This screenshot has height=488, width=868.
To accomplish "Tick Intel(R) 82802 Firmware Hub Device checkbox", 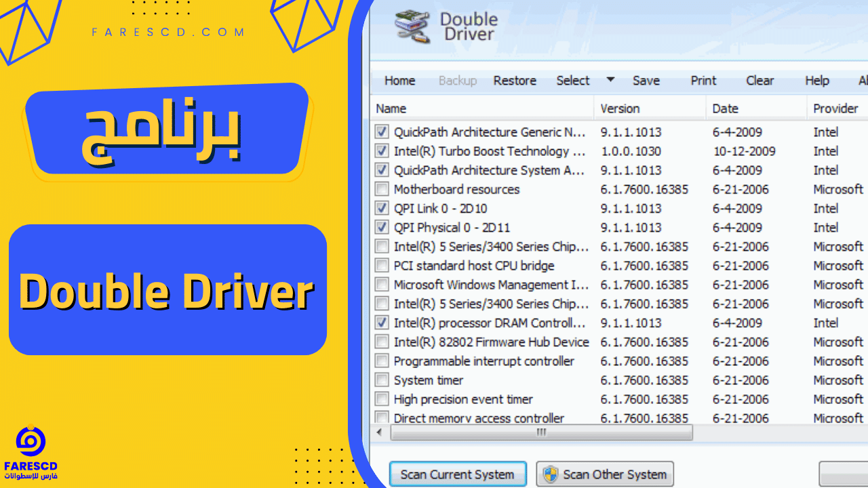I will (382, 342).
